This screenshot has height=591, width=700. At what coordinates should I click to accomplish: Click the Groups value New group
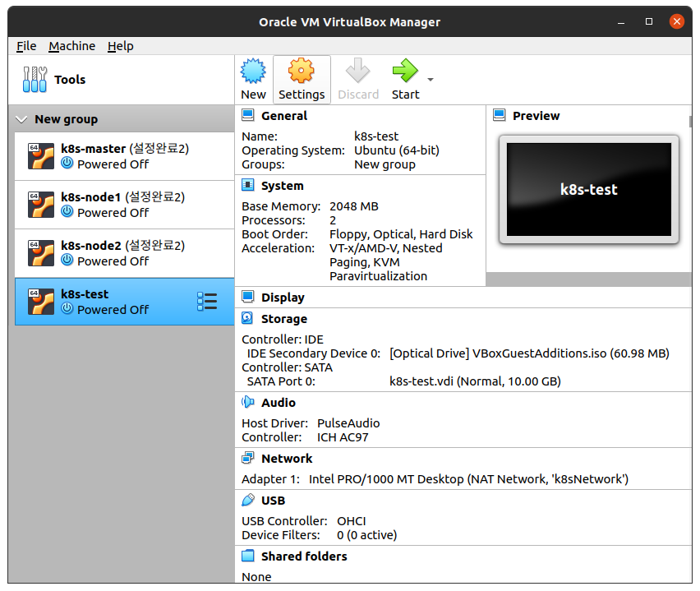(385, 165)
